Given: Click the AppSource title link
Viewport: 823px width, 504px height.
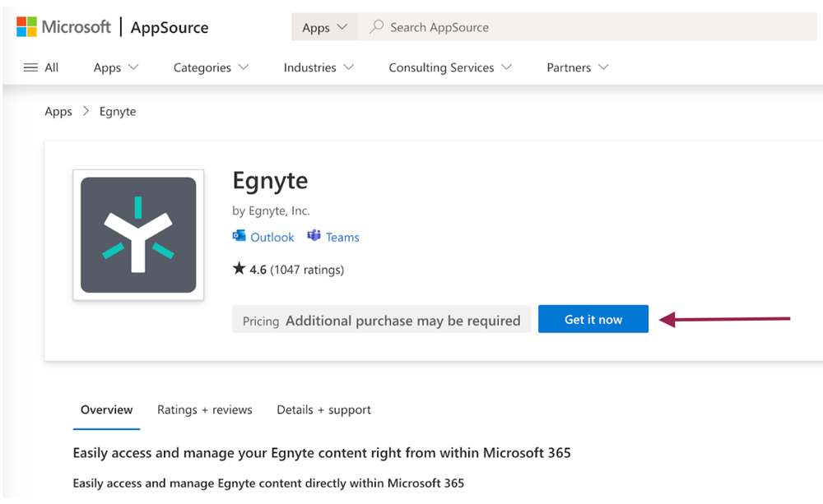Looking at the screenshot, I should tap(170, 27).
